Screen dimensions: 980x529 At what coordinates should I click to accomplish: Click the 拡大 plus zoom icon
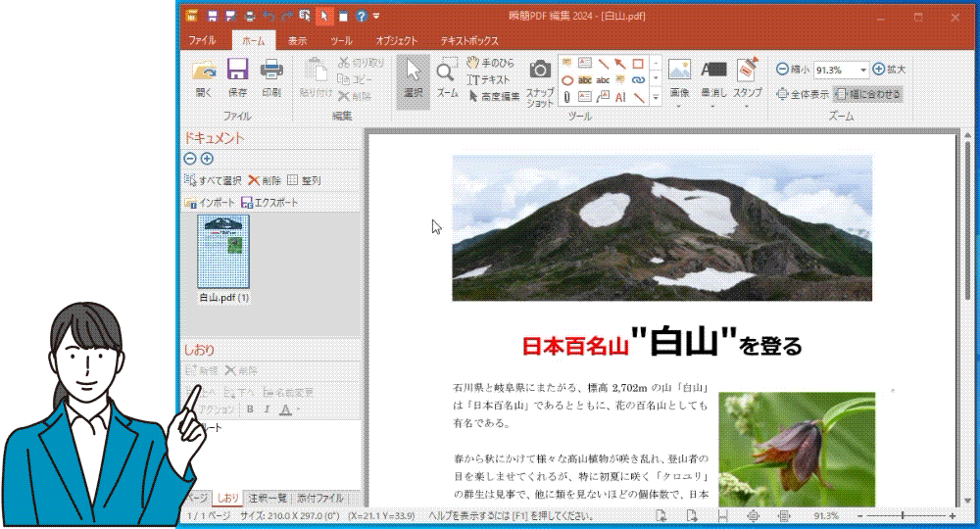pos(879,70)
